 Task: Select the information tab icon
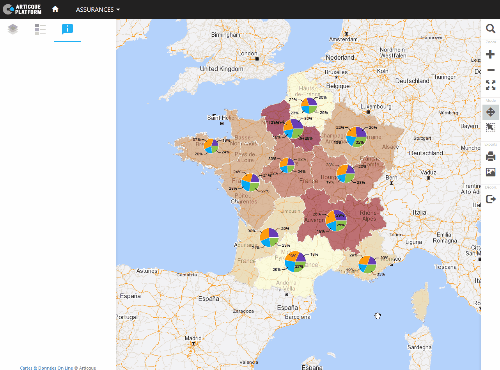pyautogui.click(x=67, y=29)
